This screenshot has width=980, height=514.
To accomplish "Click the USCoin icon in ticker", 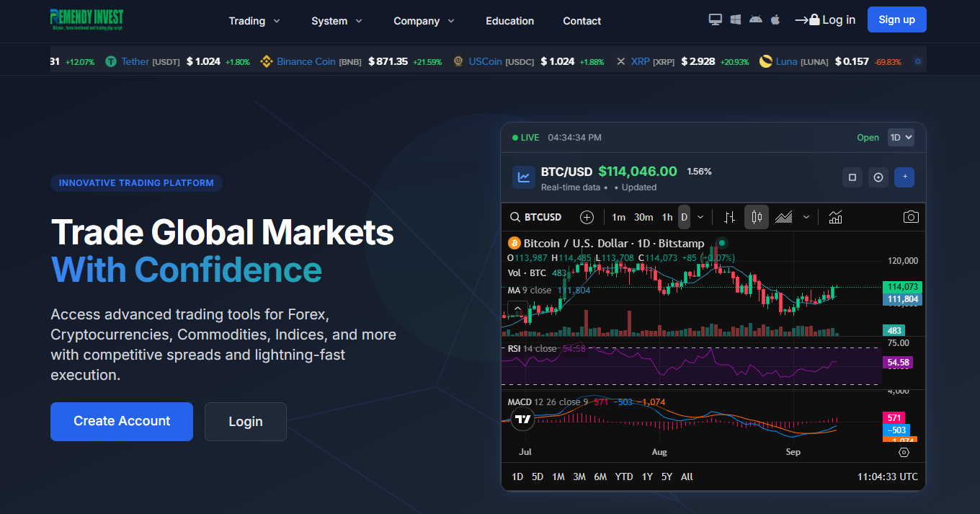I will point(458,61).
